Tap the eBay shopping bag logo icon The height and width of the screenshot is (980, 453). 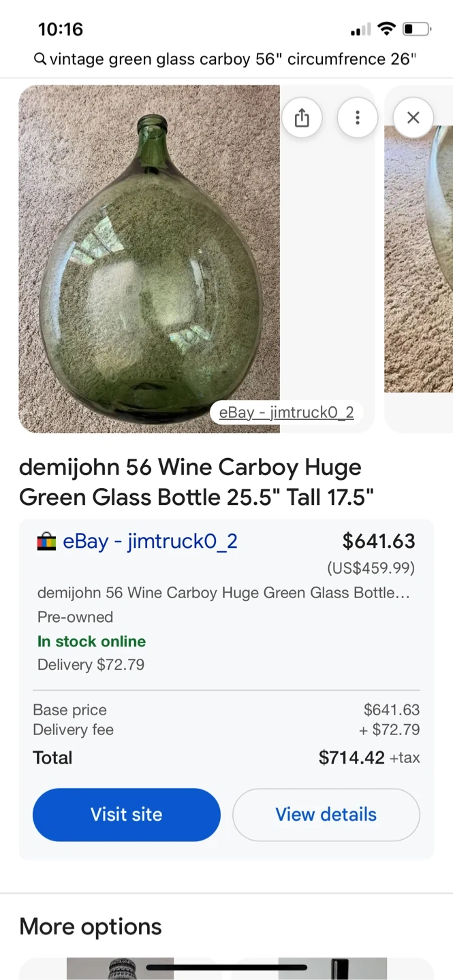tap(46, 542)
